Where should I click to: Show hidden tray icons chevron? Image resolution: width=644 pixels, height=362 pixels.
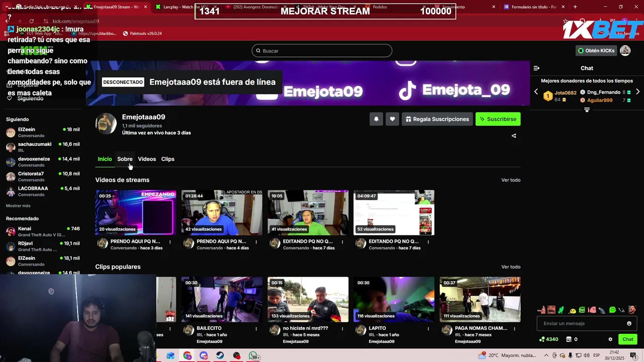point(547,355)
